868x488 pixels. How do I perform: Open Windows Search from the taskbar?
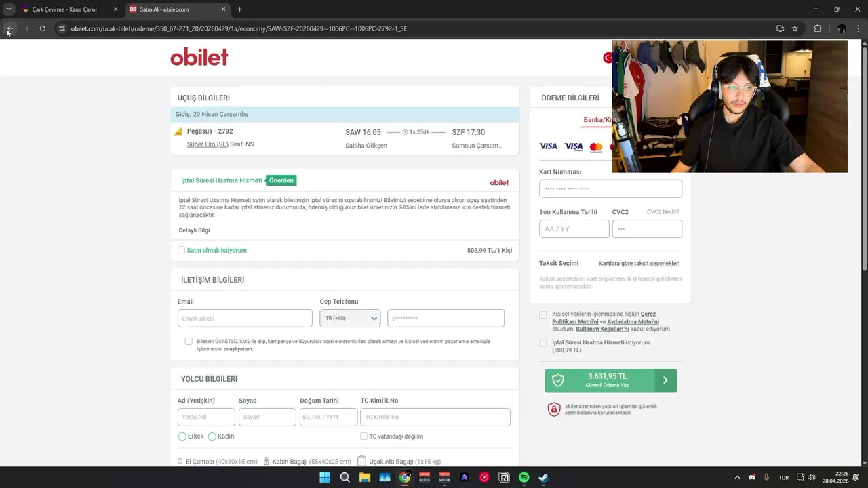tap(344, 477)
